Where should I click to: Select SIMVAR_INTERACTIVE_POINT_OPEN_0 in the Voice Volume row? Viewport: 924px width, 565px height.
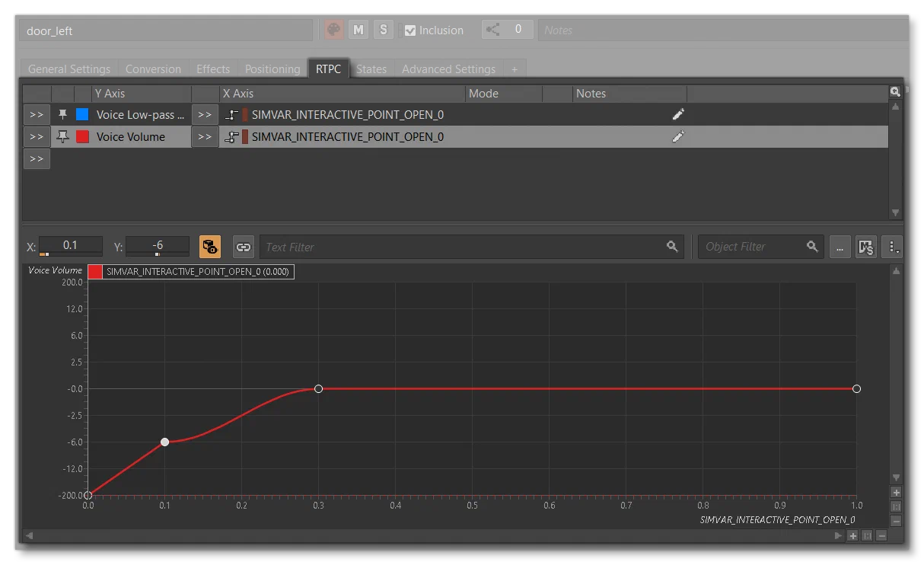(x=348, y=137)
